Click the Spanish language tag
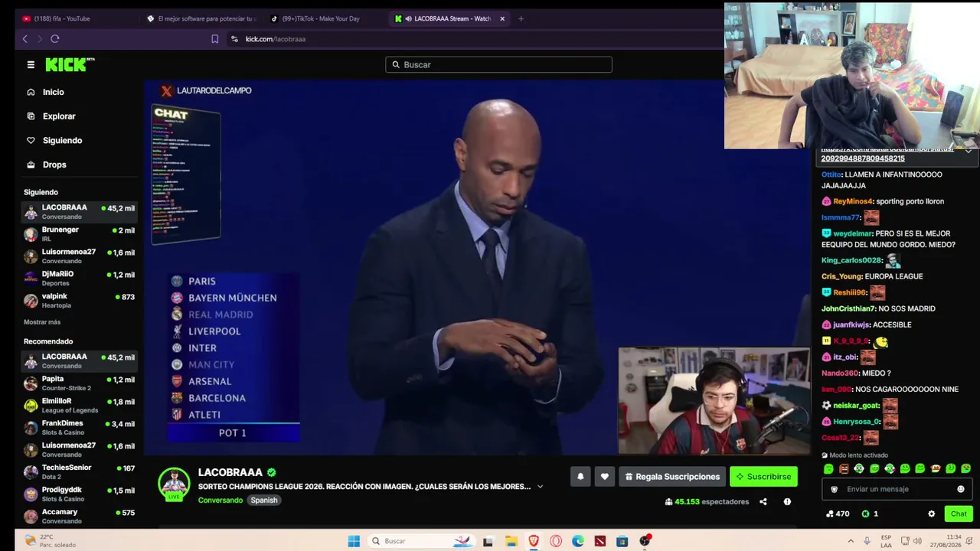The height and width of the screenshot is (551, 980). click(264, 500)
